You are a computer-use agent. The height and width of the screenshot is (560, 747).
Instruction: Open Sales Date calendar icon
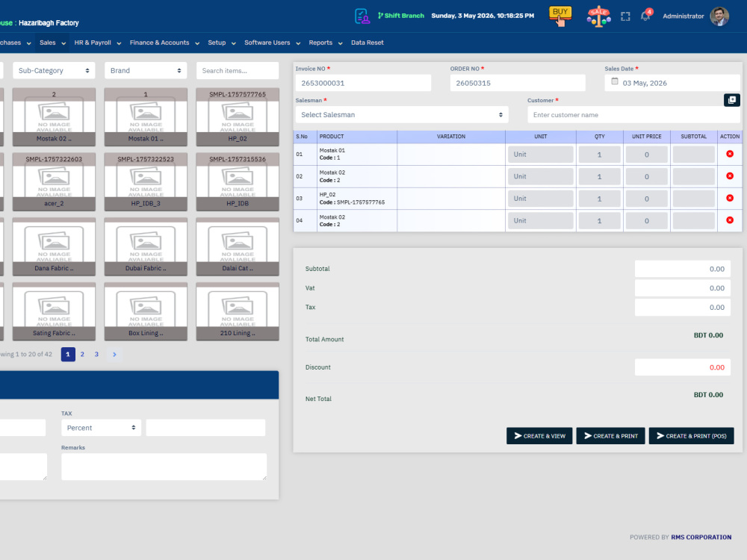tap(615, 82)
